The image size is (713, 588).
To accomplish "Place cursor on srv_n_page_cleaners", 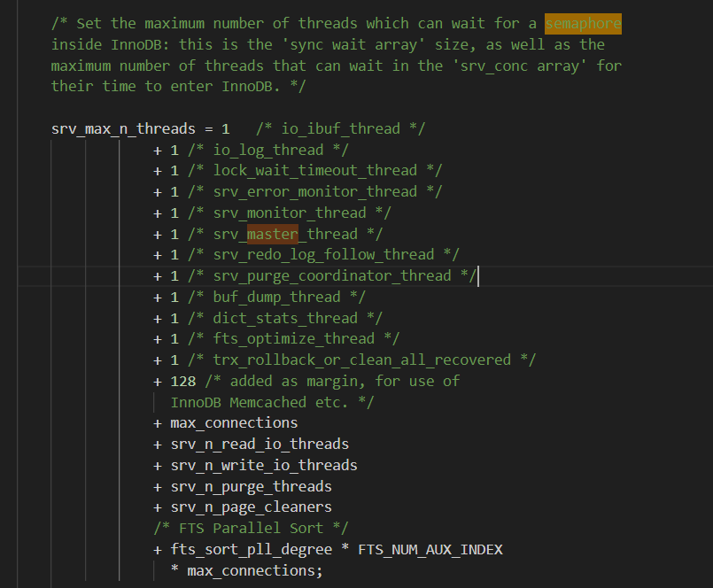I will tap(251, 507).
